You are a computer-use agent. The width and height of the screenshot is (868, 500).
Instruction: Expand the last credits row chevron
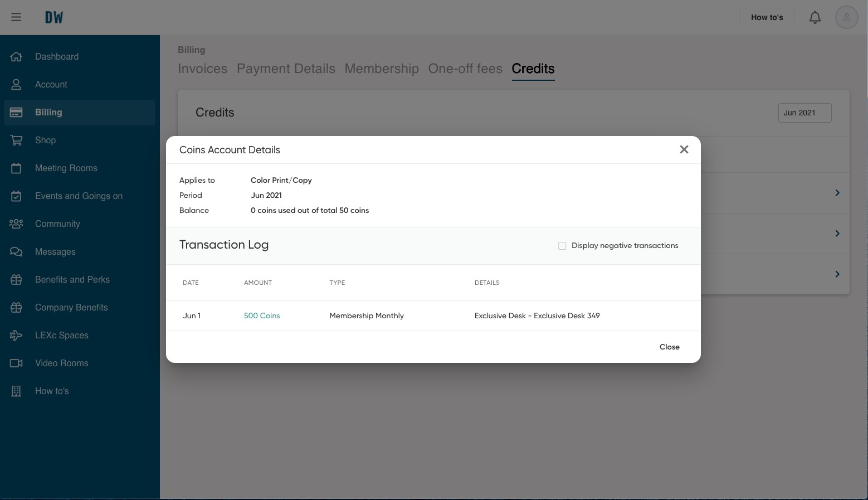click(x=837, y=274)
